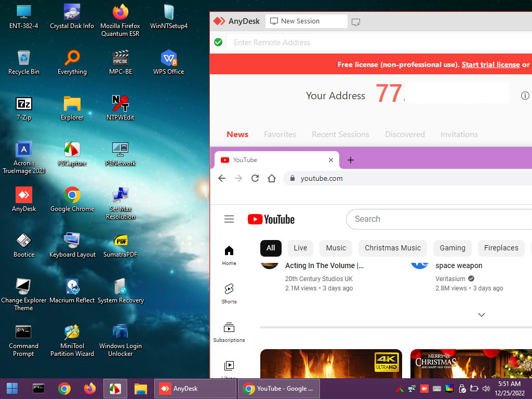Switch to the Discovered tab
Image resolution: width=532 pixels, height=399 pixels.
pos(405,135)
